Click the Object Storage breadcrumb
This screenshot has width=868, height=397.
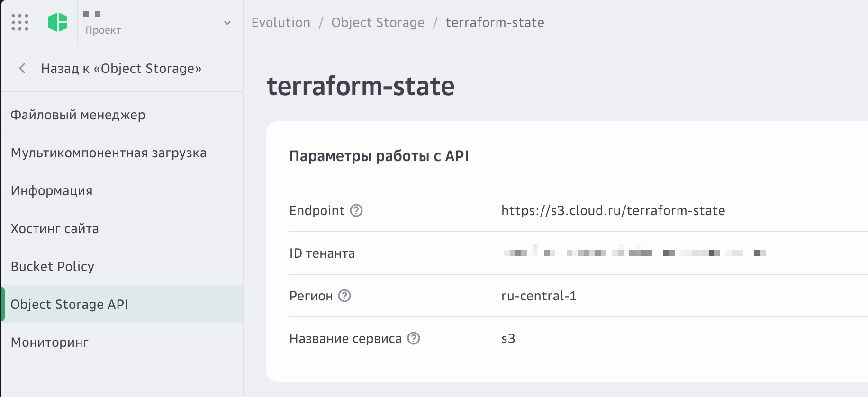point(378,22)
